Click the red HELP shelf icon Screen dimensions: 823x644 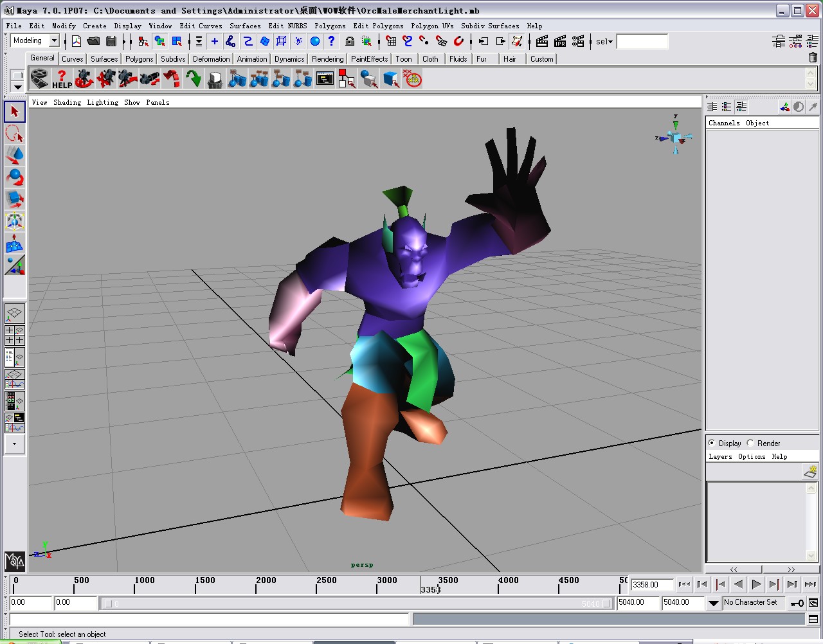click(62, 79)
